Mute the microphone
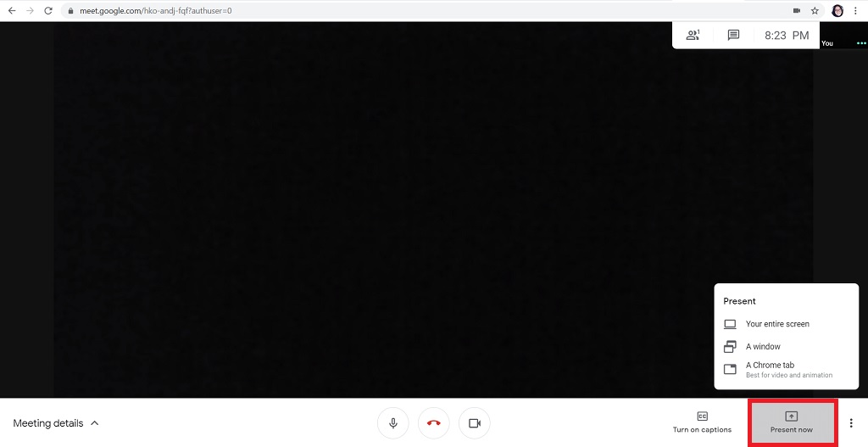 point(393,423)
